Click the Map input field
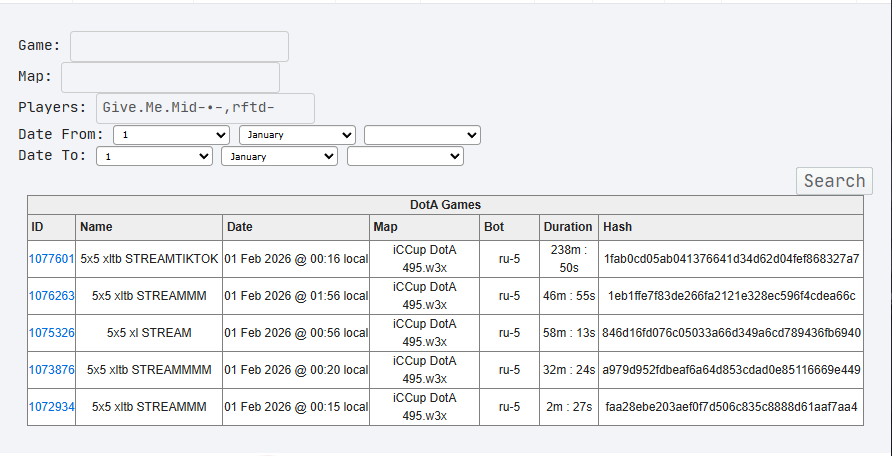 pos(170,78)
